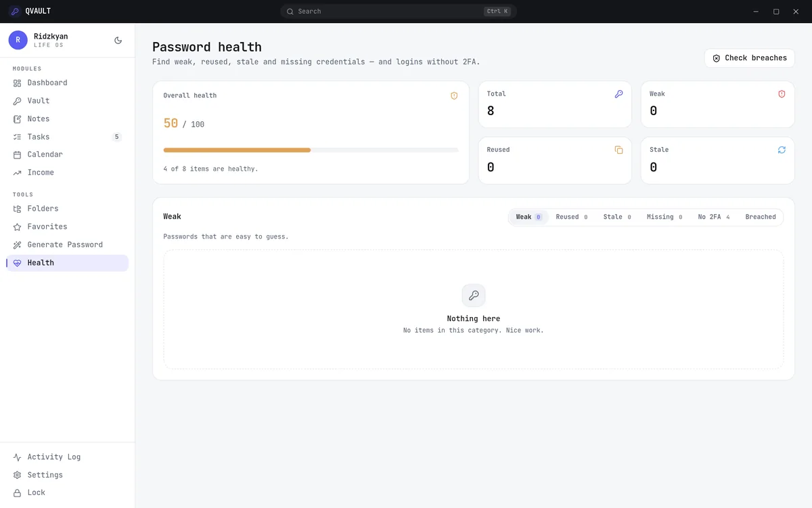Click the '50' health score value

(x=171, y=123)
